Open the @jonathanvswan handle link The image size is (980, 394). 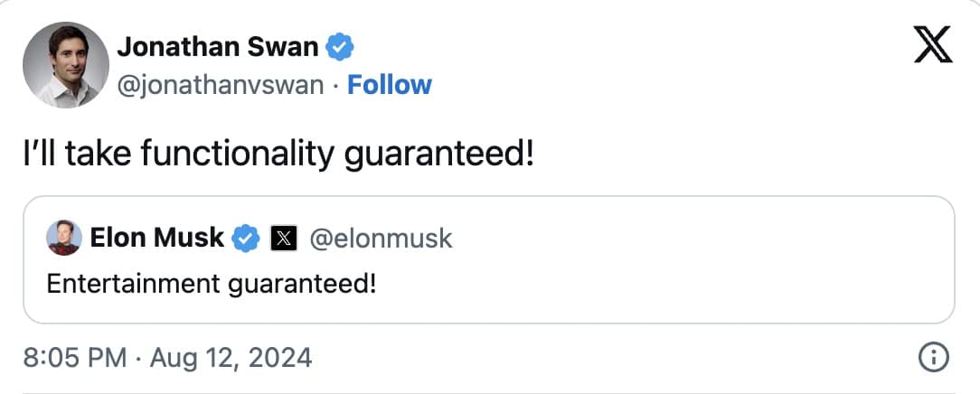click(x=221, y=85)
